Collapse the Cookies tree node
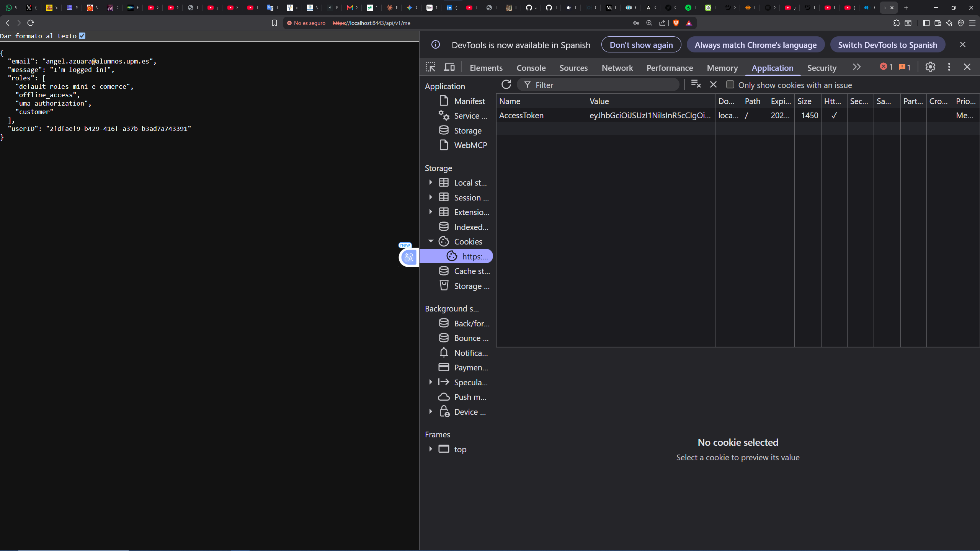Image resolution: width=980 pixels, height=551 pixels. tap(431, 241)
